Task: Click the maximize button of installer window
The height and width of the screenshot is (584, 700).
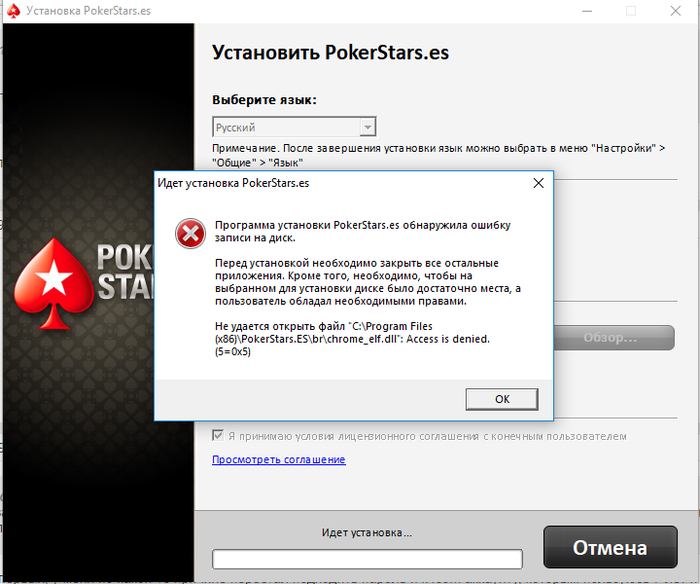Action: (631, 11)
